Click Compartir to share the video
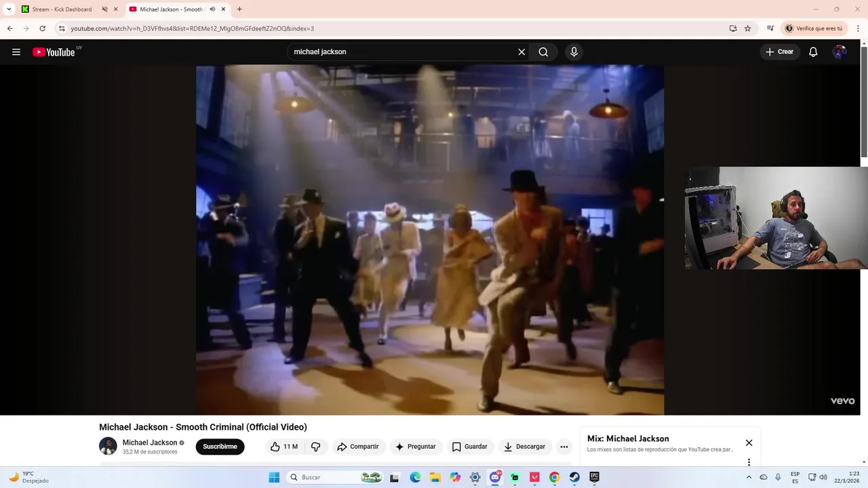 358,447
